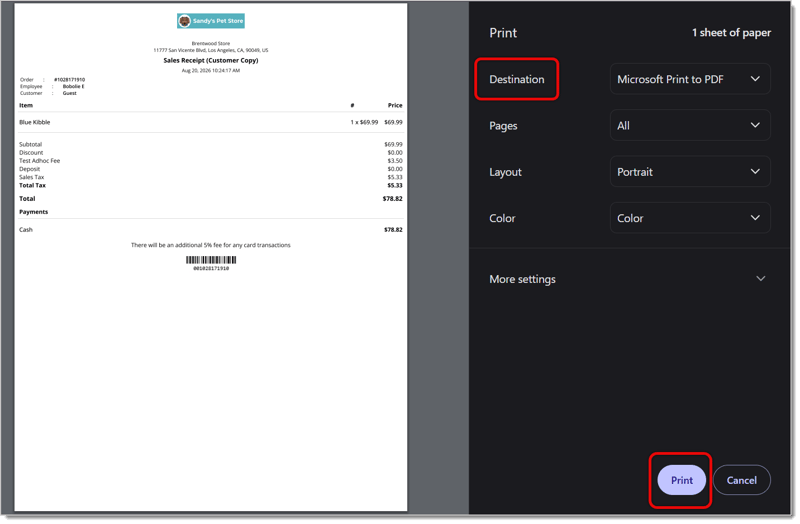This screenshot has height=524, width=800.
Task: Click employee name 'Bobolie E'
Action: coord(74,87)
